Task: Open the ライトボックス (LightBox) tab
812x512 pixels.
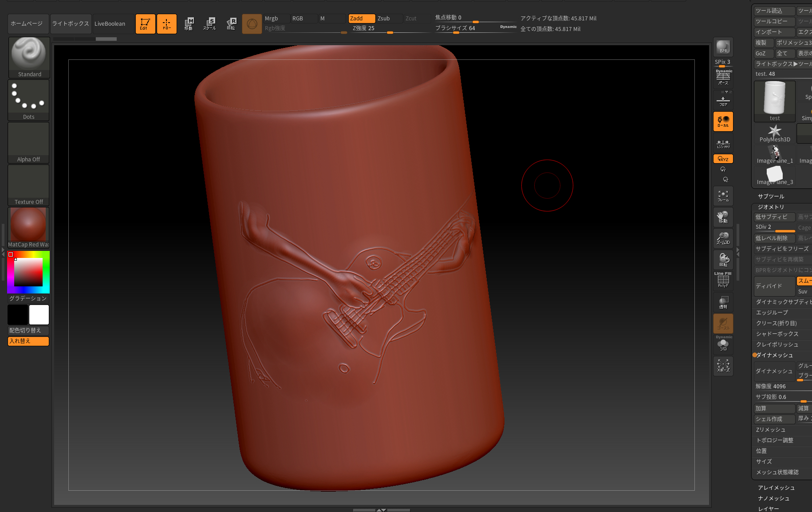Action: (x=71, y=24)
